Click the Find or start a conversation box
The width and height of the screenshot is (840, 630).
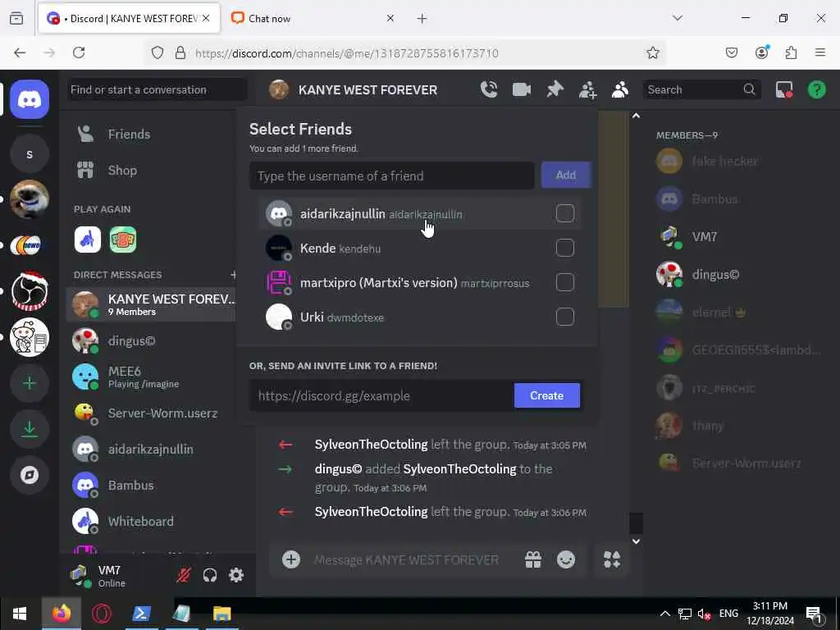coord(157,89)
